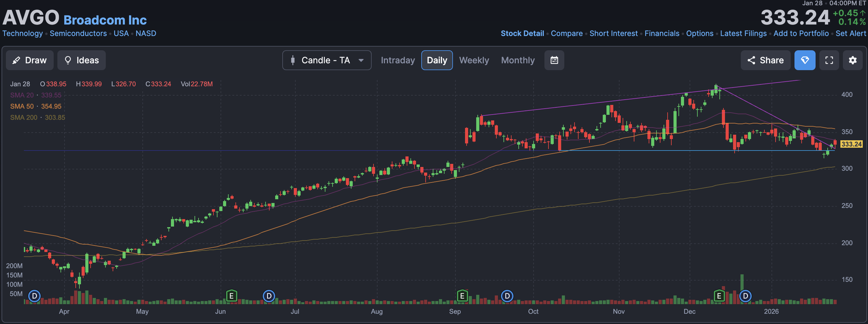Click the pencil icon in Draw button
Viewport: 868px width, 324px height.
pos(16,60)
